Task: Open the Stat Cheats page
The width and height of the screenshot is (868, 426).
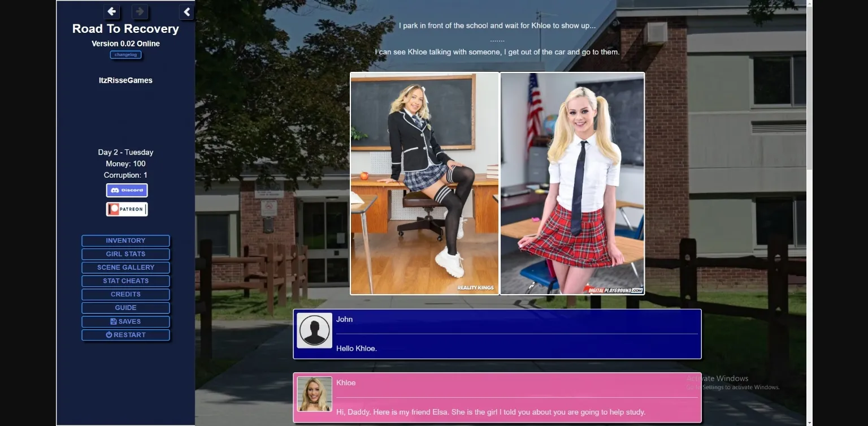Action: (125, 281)
